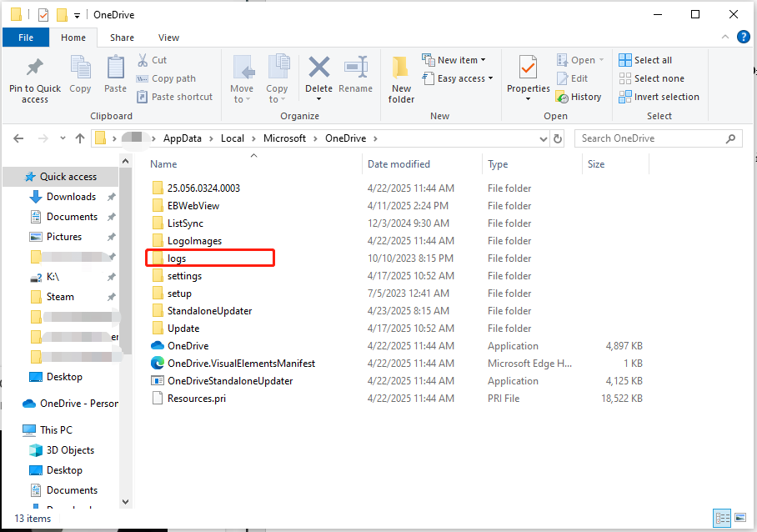This screenshot has width=757, height=532.
Task: Open the Steam pinned folder
Action: pyautogui.click(x=60, y=297)
